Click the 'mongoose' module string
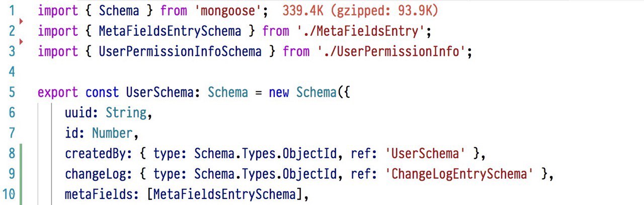This screenshot has height=205, width=644. [223, 11]
